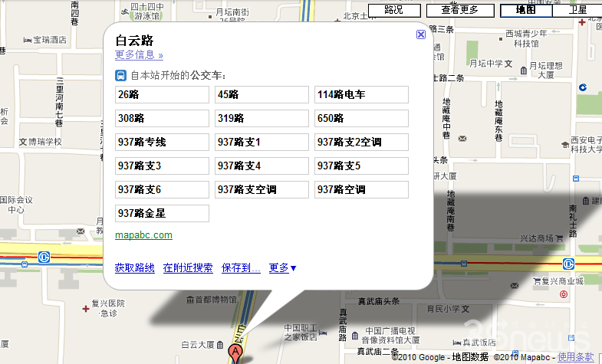The width and height of the screenshot is (602, 364).
Task: Switch to 卫星 satellite view
Action: point(577,10)
